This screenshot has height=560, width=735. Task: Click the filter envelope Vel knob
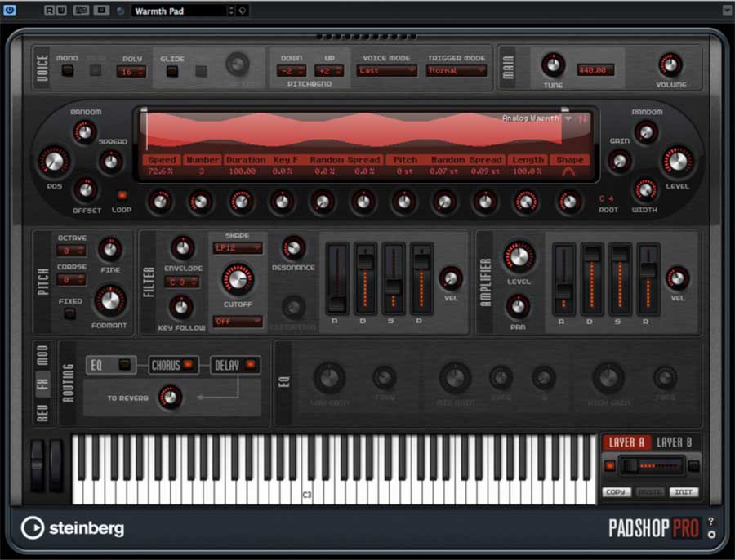click(451, 278)
